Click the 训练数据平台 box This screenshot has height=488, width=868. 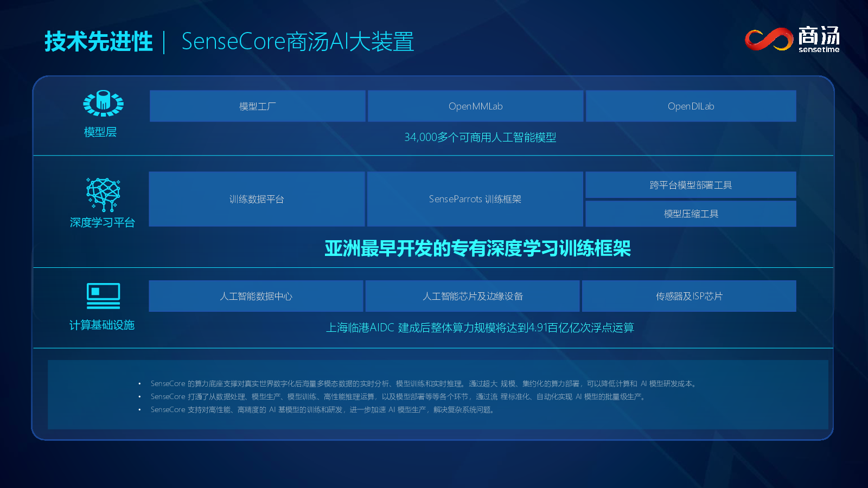point(257,199)
